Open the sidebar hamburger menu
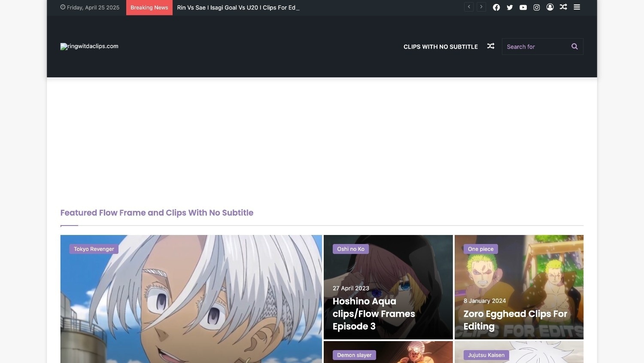Viewport: 644px width, 363px height. [x=577, y=7]
